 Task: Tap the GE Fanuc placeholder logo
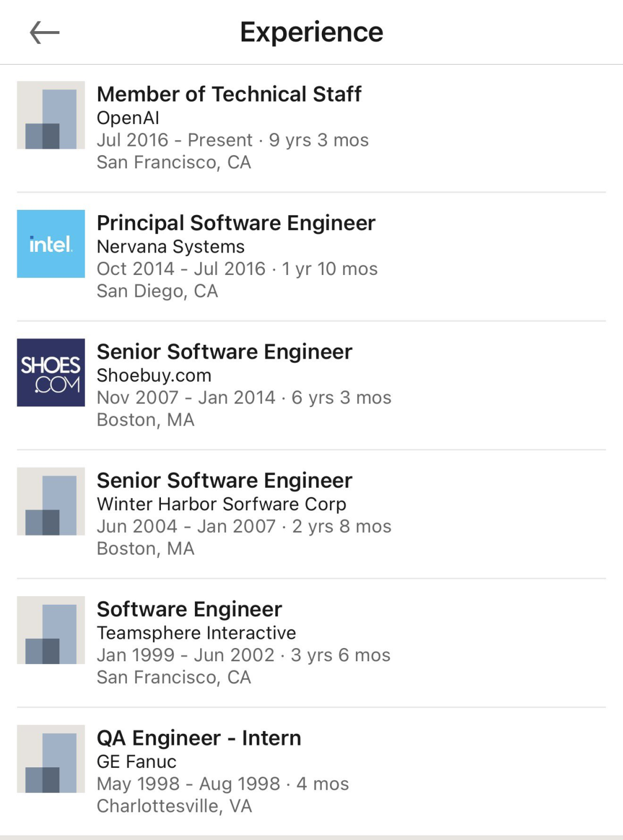(51, 758)
